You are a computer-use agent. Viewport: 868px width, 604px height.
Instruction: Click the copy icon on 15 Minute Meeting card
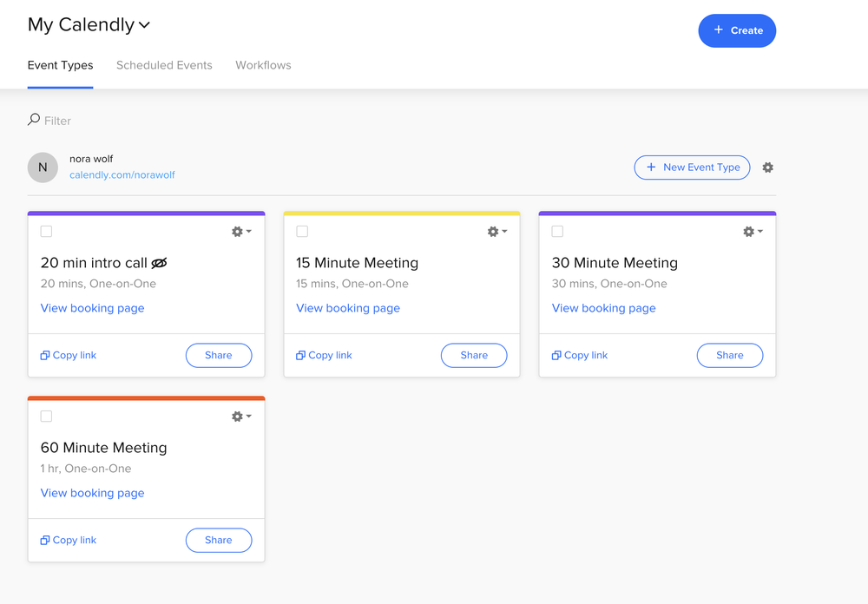[300, 356]
